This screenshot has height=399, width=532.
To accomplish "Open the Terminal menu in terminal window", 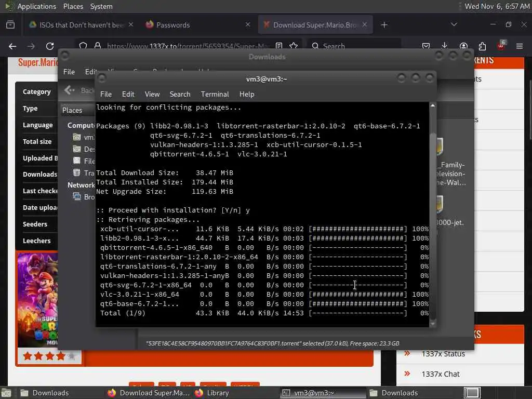I will 215,94.
